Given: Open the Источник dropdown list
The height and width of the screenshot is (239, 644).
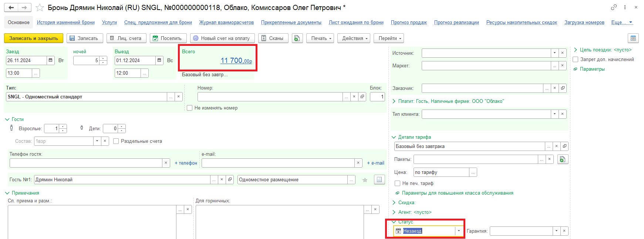Looking at the screenshot, I should 554,53.
